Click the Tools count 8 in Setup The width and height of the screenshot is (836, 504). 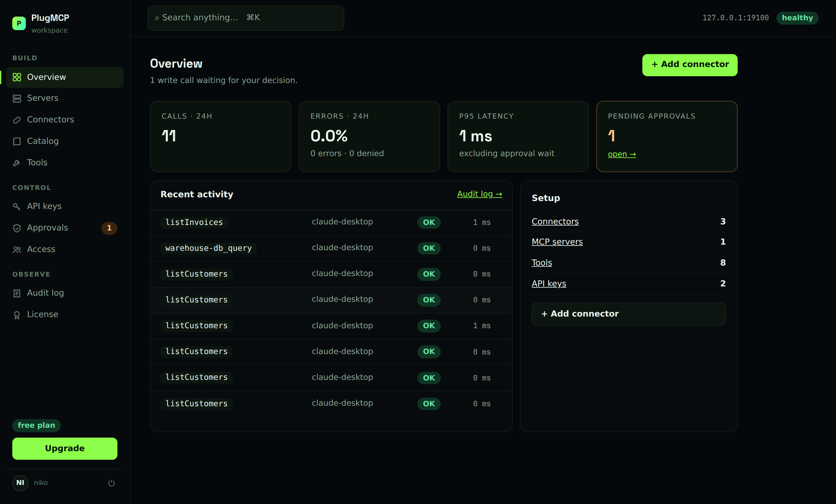(723, 263)
